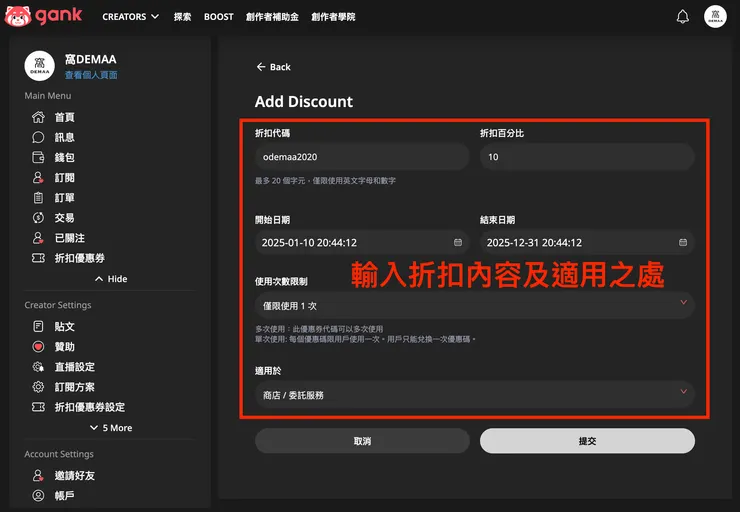This screenshot has height=512, width=740.
Task: Open the end date calendar picker icon
Action: click(683, 243)
